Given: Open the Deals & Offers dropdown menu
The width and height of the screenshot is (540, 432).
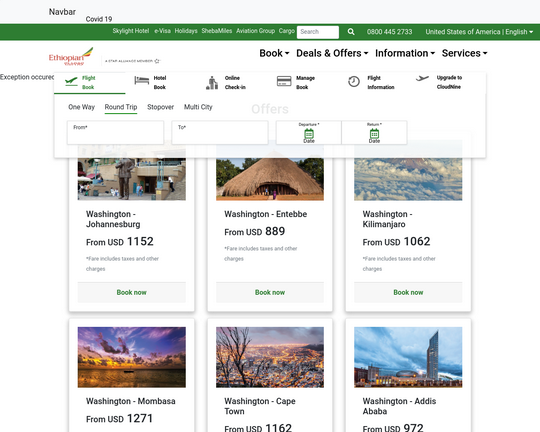Looking at the screenshot, I should pos(332,53).
